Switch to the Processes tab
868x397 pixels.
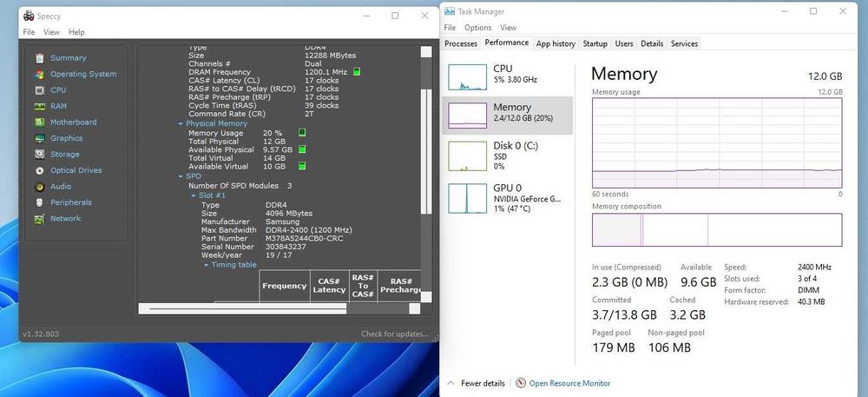click(461, 43)
